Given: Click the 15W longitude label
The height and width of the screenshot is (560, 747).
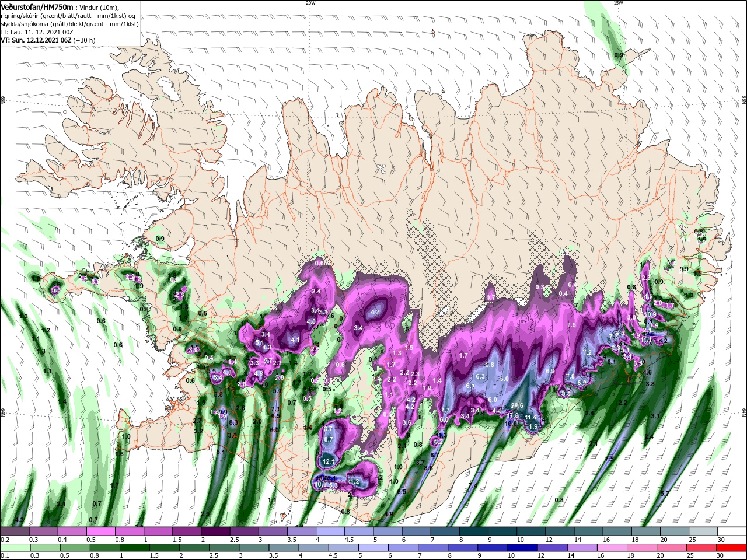Looking at the screenshot, I should (x=617, y=3).
